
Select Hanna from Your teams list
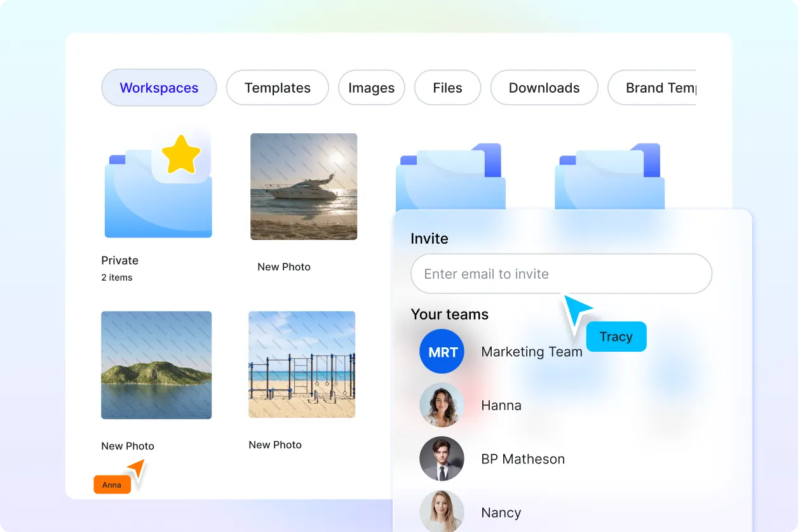click(501, 405)
